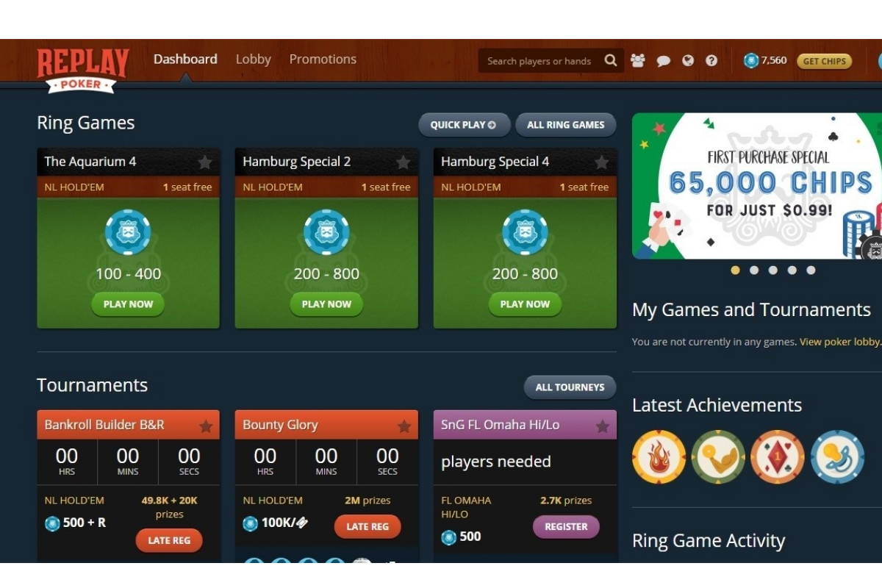Click the Quick Play button
The width and height of the screenshot is (882, 588).
pyautogui.click(x=465, y=125)
